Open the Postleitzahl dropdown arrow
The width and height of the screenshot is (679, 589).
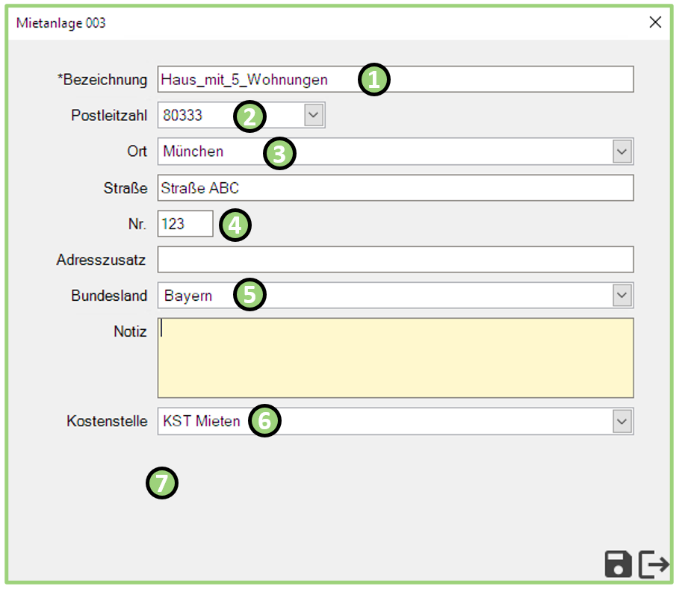tap(314, 115)
